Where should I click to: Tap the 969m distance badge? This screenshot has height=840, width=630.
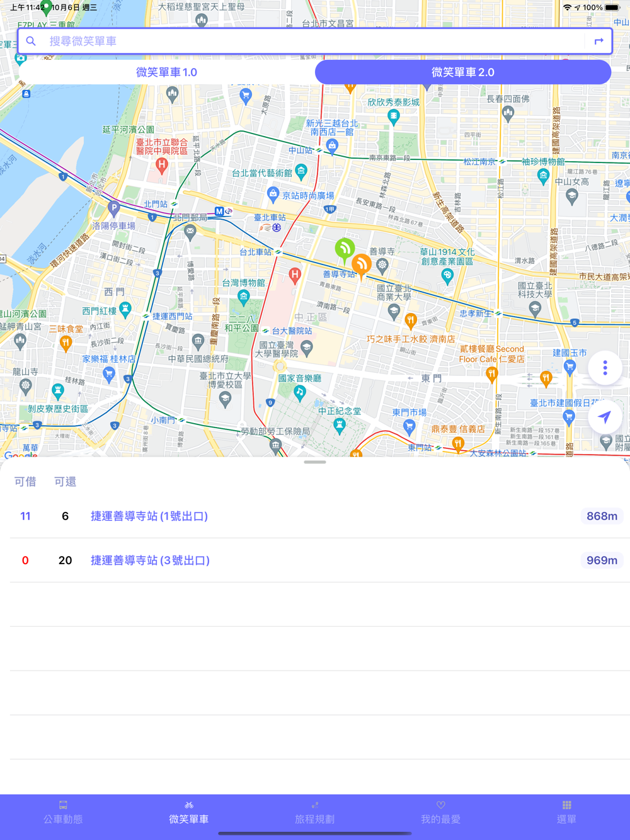tap(602, 560)
